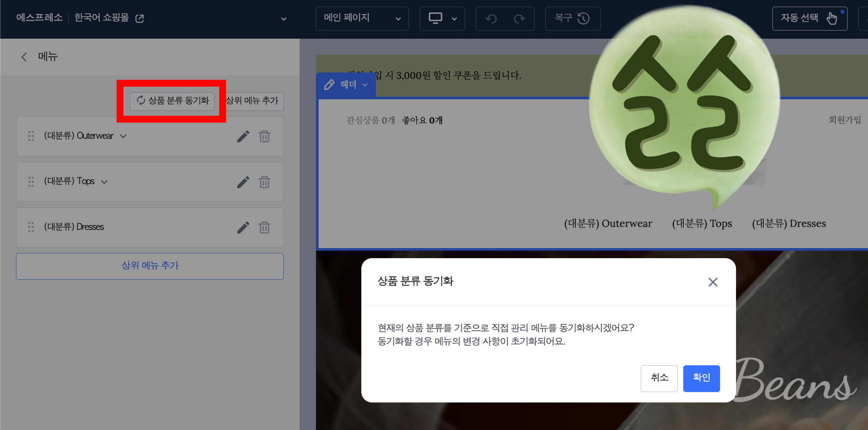Click the 좋아요 0개 link in preview

422,120
